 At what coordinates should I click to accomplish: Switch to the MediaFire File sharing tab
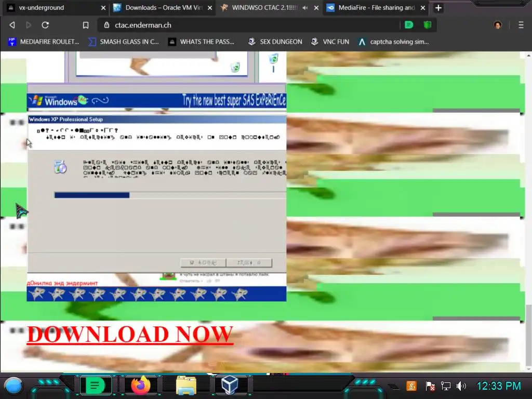(x=377, y=7)
